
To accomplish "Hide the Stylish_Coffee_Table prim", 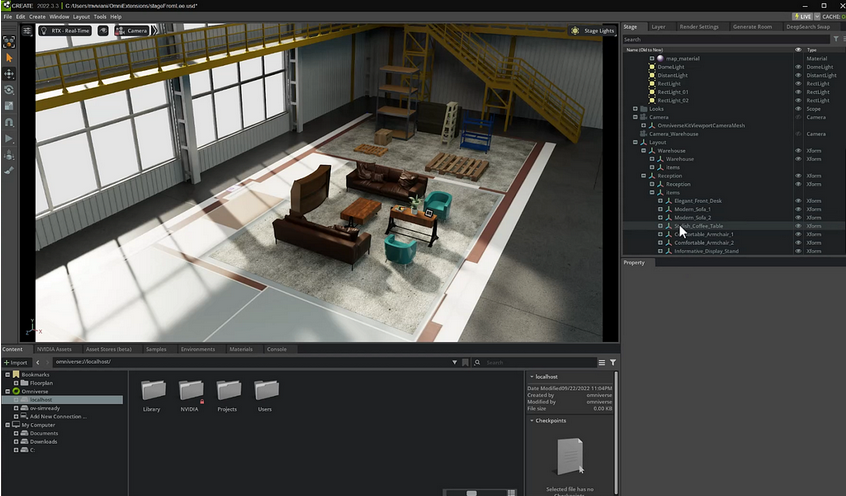I will (798, 226).
